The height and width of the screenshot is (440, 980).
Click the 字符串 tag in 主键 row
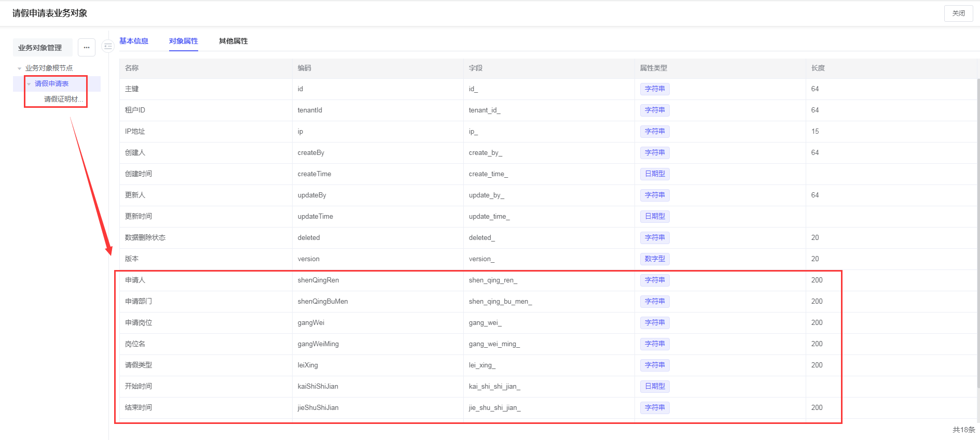655,89
